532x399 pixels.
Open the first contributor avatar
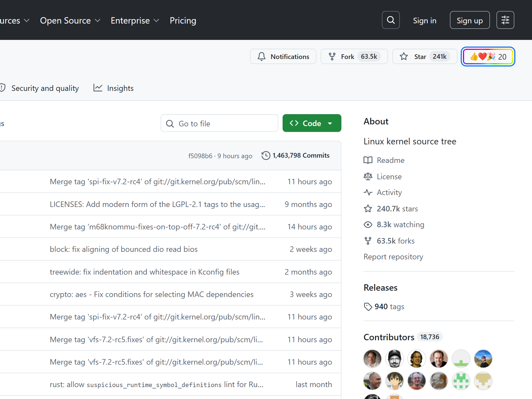(x=372, y=359)
